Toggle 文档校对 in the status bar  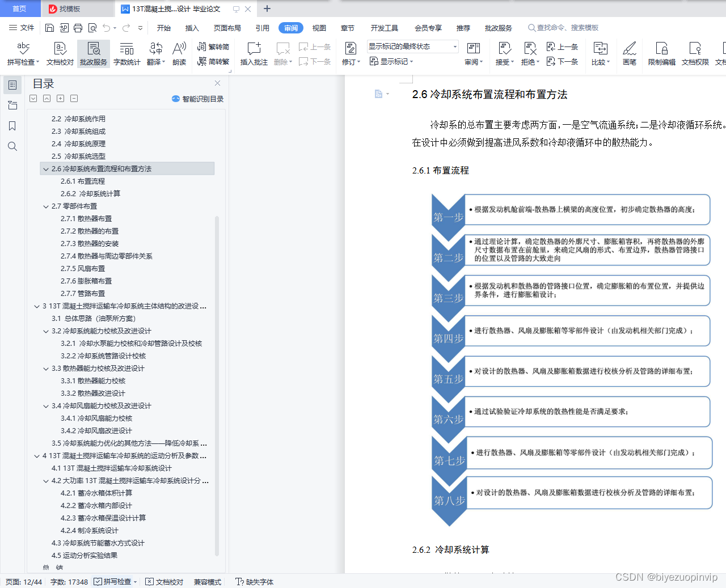(x=164, y=582)
